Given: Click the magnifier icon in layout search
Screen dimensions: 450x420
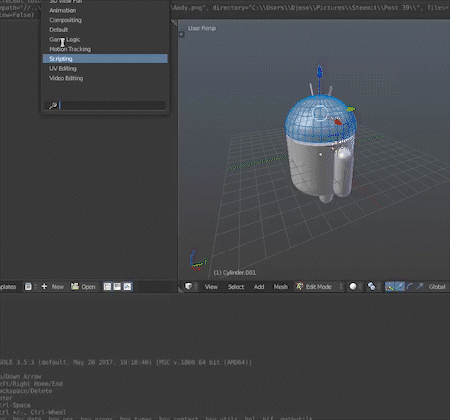Looking at the screenshot, I should point(53,106).
